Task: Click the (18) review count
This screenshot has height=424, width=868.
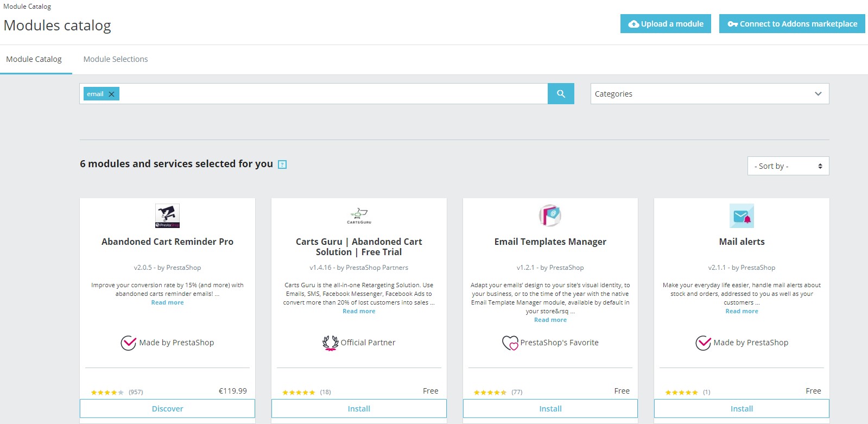Action: coord(325,392)
